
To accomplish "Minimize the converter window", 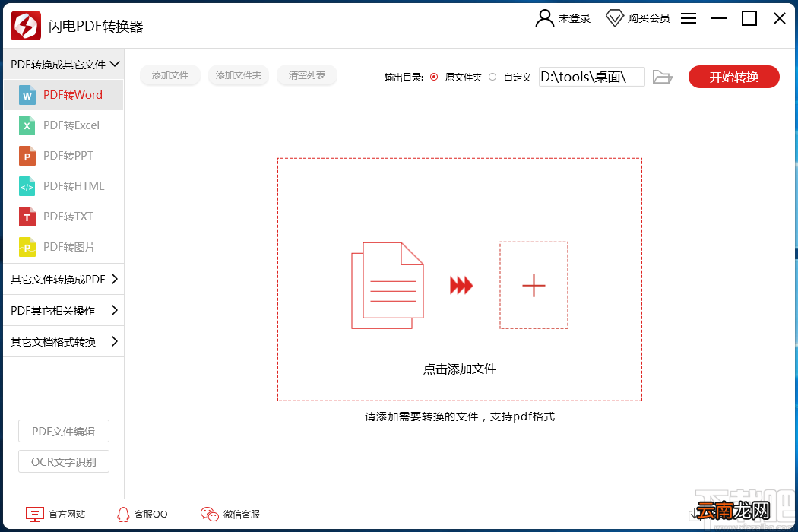I will click(x=719, y=18).
